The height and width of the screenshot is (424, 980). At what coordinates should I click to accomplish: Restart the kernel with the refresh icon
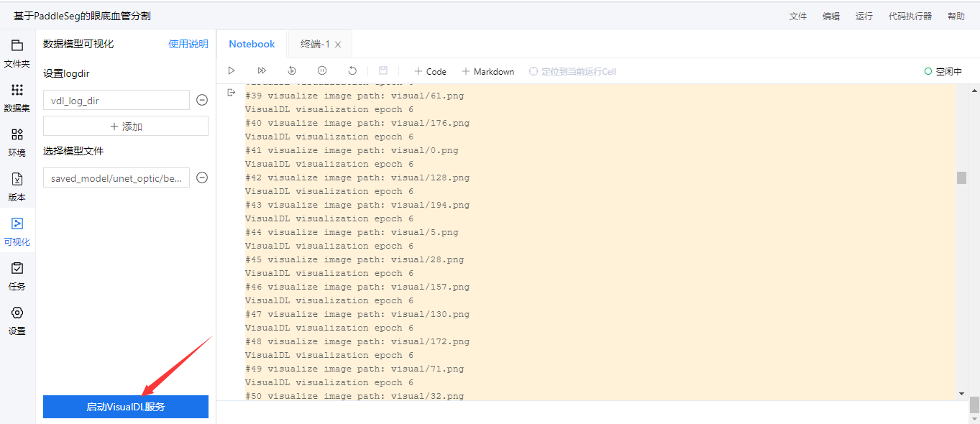(352, 71)
